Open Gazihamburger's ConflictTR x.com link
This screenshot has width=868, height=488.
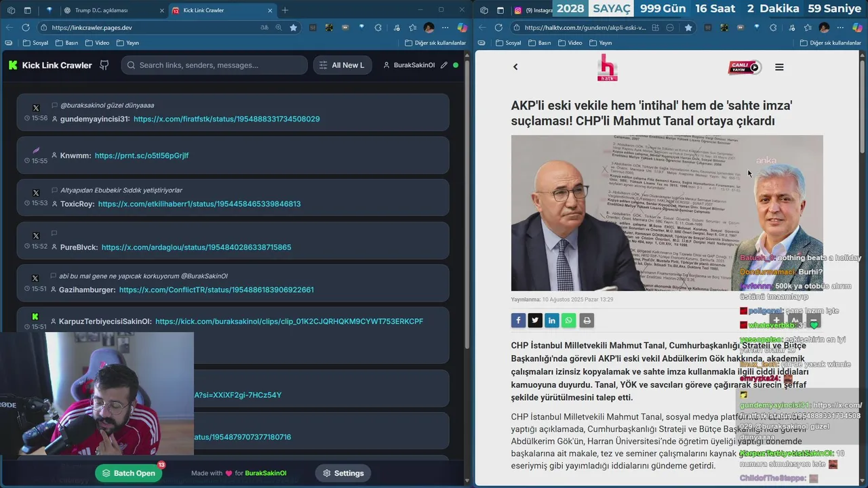click(x=216, y=289)
